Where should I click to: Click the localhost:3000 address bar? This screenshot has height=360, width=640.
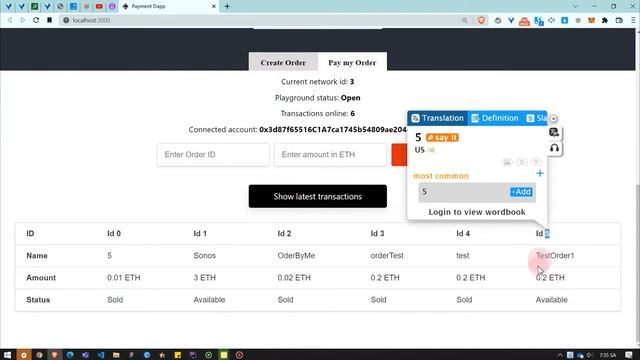[x=261, y=20]
